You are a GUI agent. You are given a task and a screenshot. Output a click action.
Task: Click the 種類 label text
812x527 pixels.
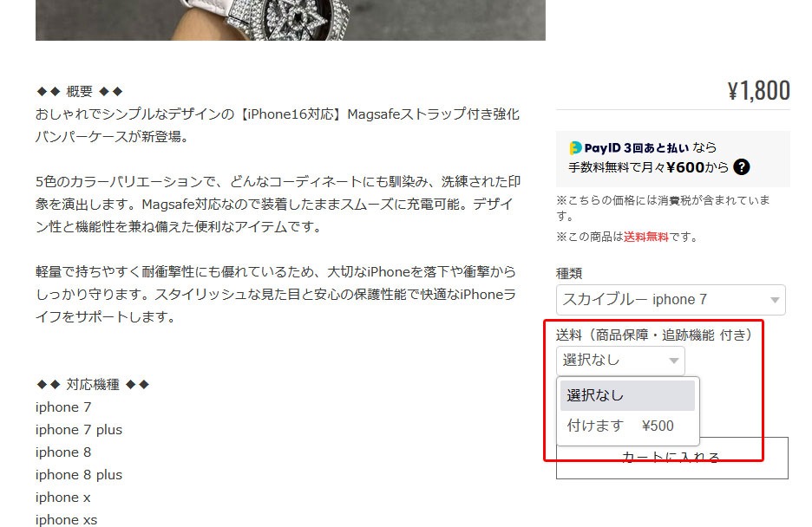(569, 273)
